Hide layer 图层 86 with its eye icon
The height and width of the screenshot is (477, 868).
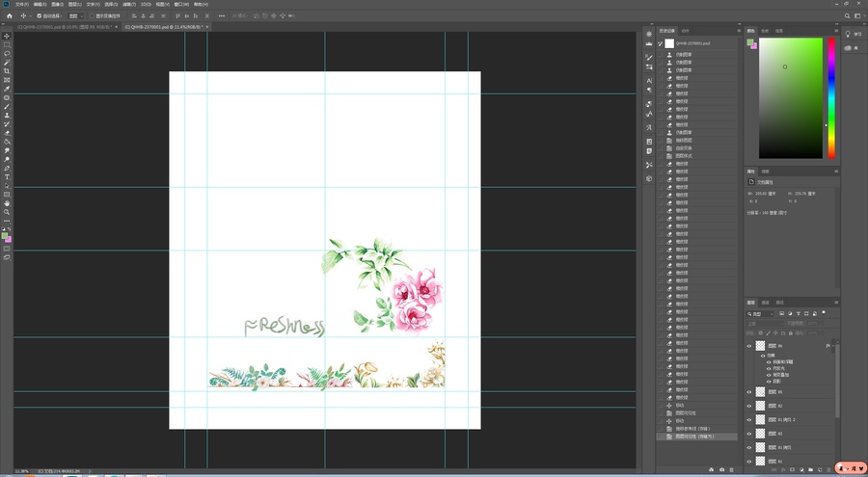click(x=749, y=346)
